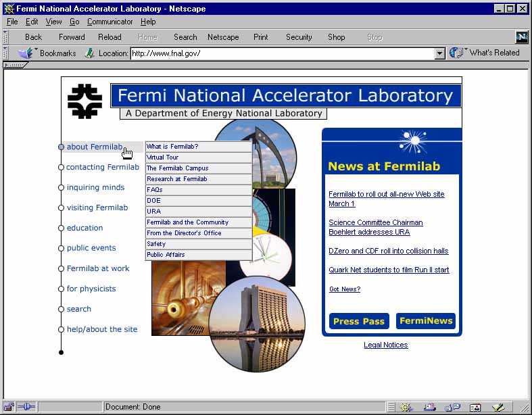Click the online/offline connection icon
The height and width of the screenshot is (415, 532).
tap(26, 406)
